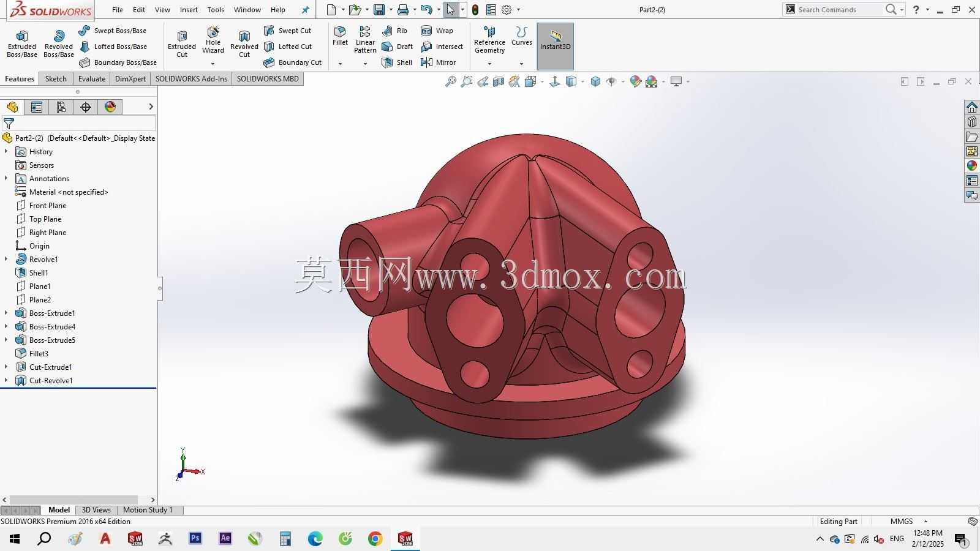The height and width of the screenshot is (551, 980).
Task: Click the Save icon in the toolbar
Action: click(x=379, y=9)
